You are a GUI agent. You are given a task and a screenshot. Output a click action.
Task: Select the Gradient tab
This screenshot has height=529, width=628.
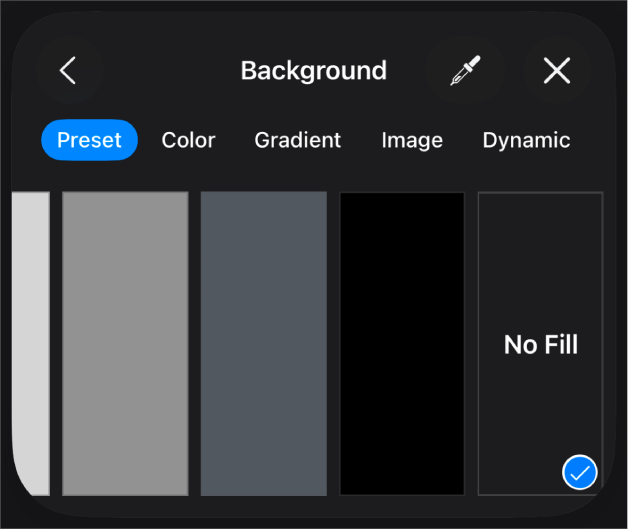point(298,140)
